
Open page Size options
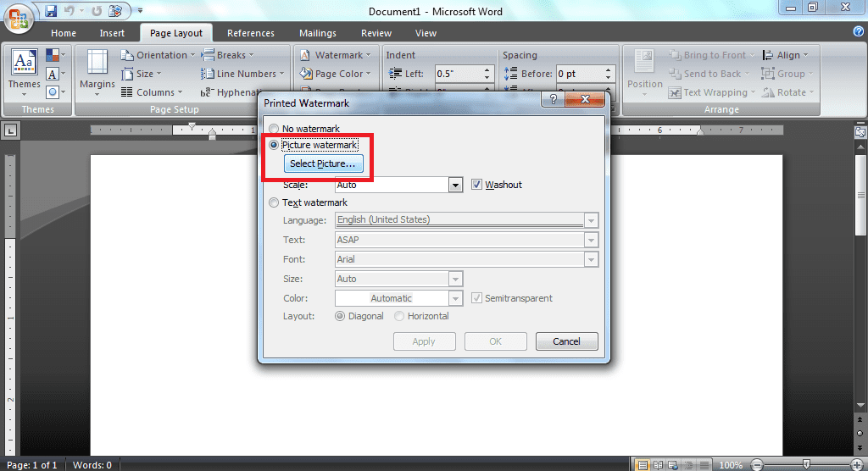pos(142,74)
